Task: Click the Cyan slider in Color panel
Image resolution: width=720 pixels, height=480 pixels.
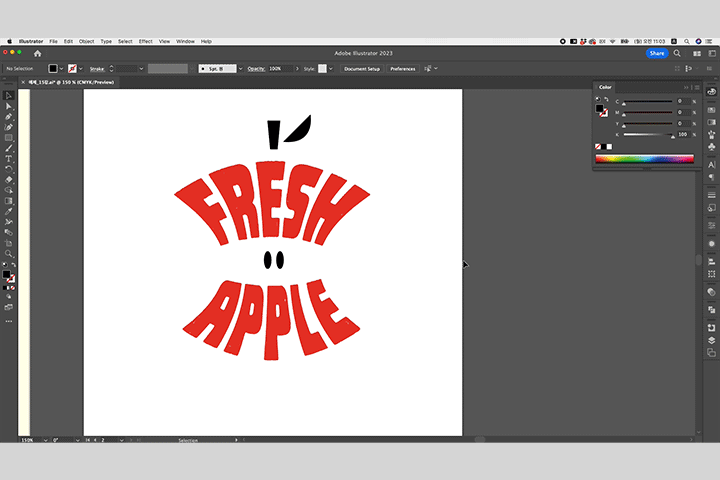Action: 647,102
